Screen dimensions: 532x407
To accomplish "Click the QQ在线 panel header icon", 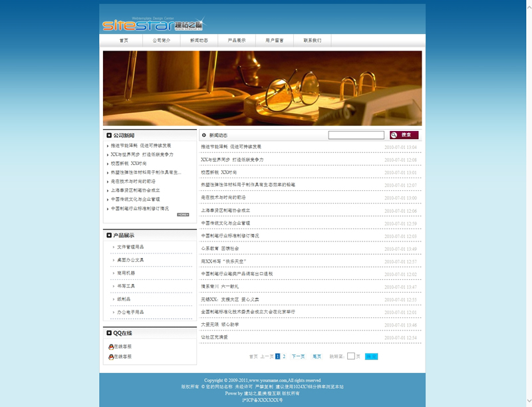I will [109, 333].
